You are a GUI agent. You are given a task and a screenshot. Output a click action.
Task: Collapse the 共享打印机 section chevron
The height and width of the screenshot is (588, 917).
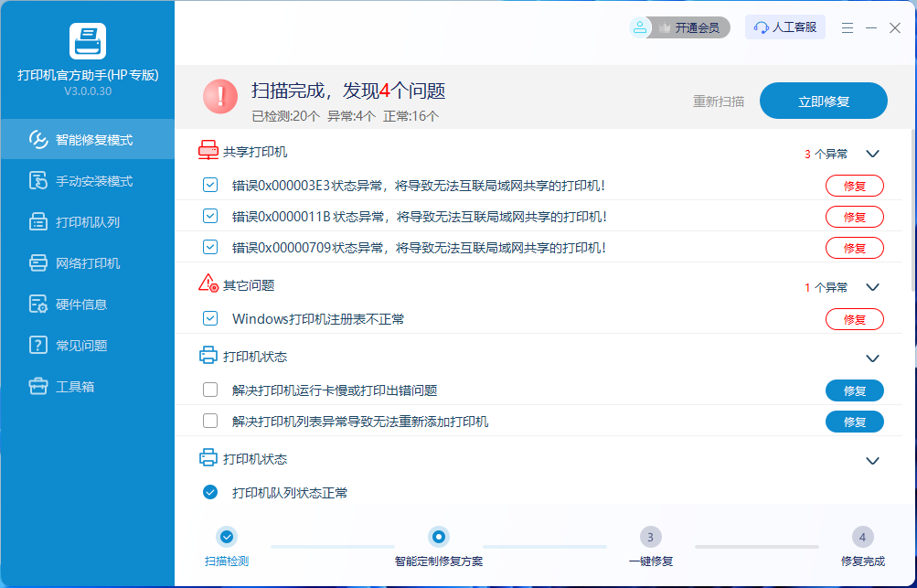point(872,155)
